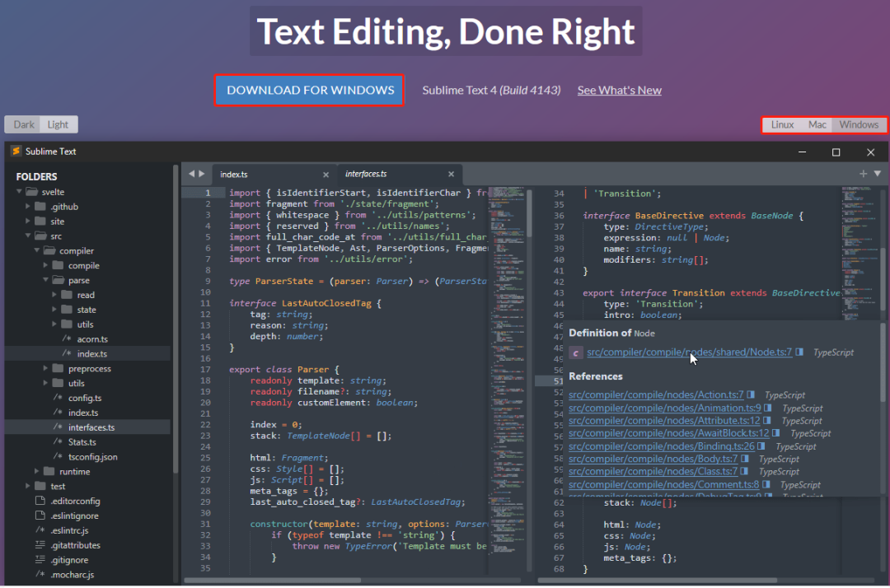Viewport: 890px width, 588px height.
Task: Select the Windows platform option
Action: tap(859, 124)
